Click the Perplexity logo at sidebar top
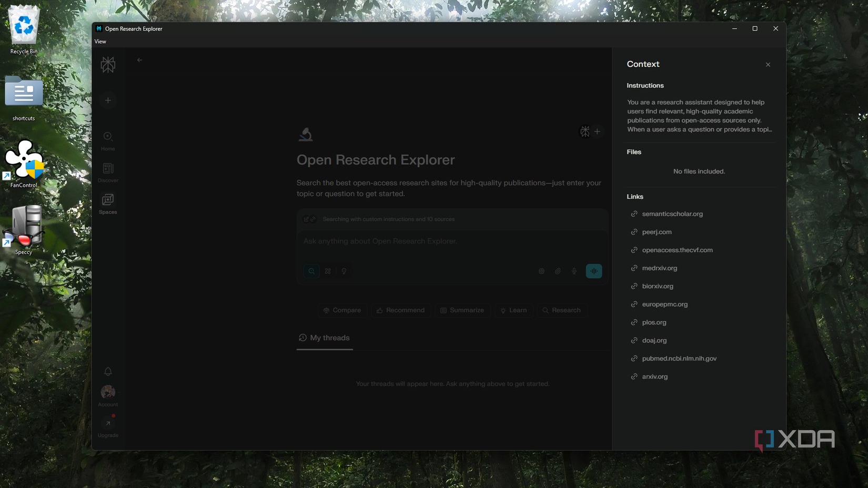 pyautogui.click(x=108, y=64)
